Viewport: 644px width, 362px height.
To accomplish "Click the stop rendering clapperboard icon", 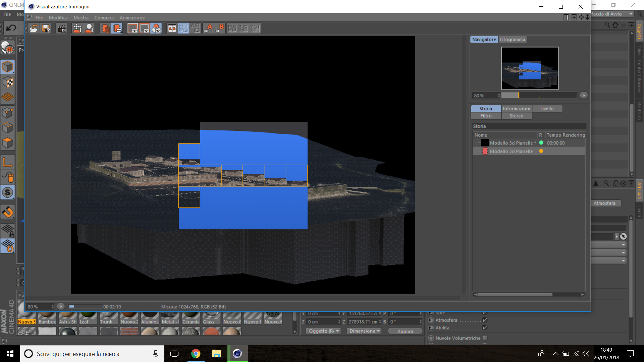I will click(62, 28).
